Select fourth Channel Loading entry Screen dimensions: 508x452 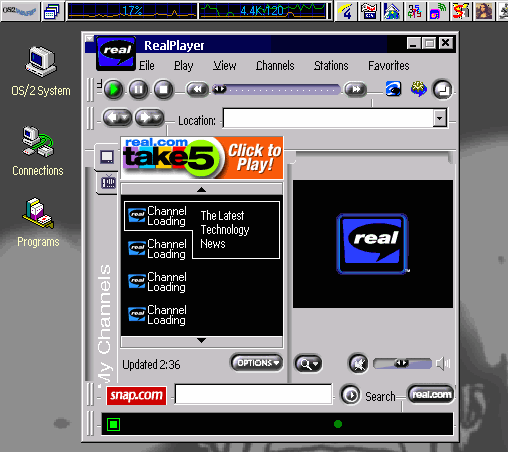157,315
